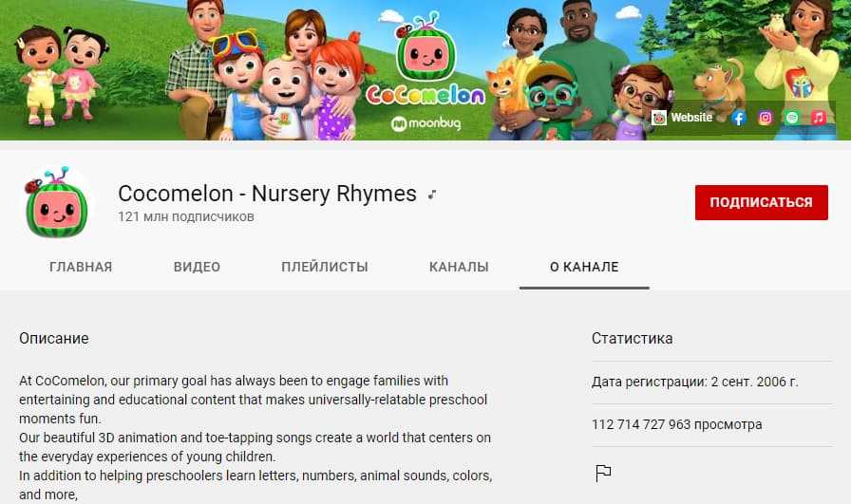
Task: Open the Apple Music icon link
Action: point(819,118)
